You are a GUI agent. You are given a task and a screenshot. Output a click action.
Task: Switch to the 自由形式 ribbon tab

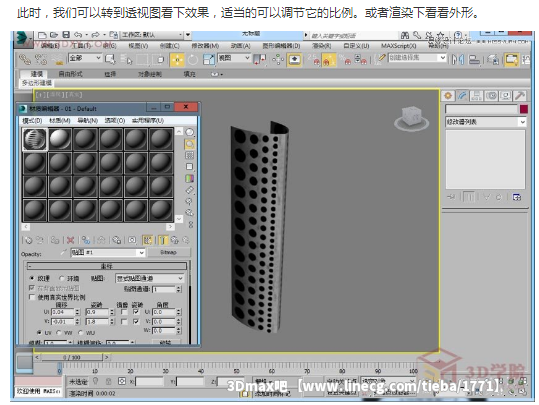pos(70,74)
